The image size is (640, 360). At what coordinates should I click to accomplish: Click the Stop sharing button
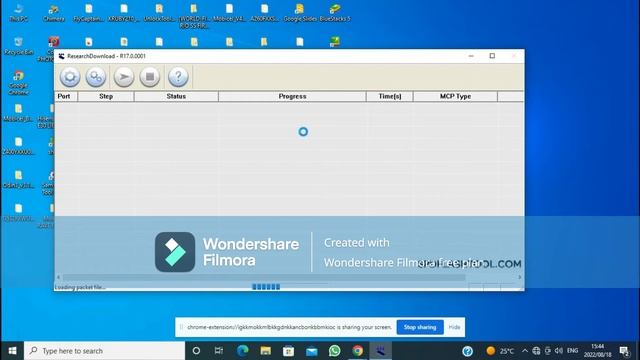pyautogui.click(x=420, y=327)
